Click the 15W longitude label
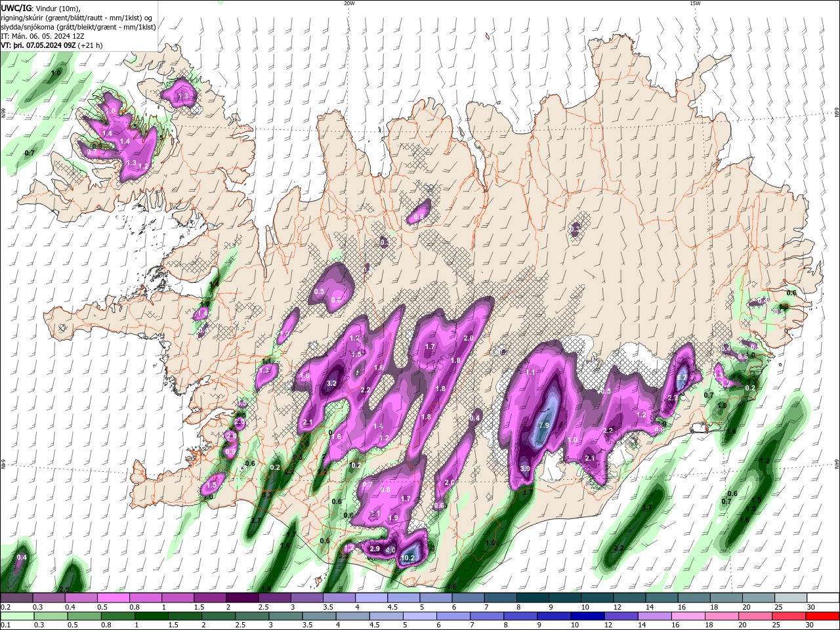 [x=695, y=3]
